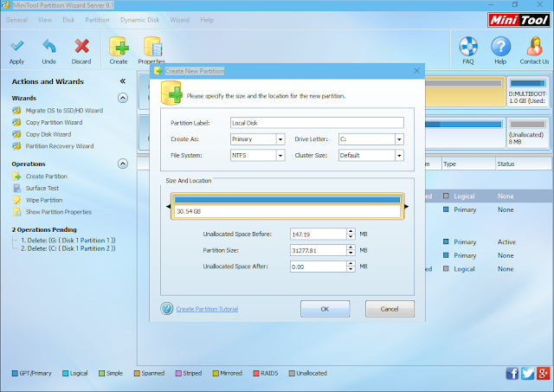Increase Unallocated Space After value
554x392 pixels.
point(351,264)
